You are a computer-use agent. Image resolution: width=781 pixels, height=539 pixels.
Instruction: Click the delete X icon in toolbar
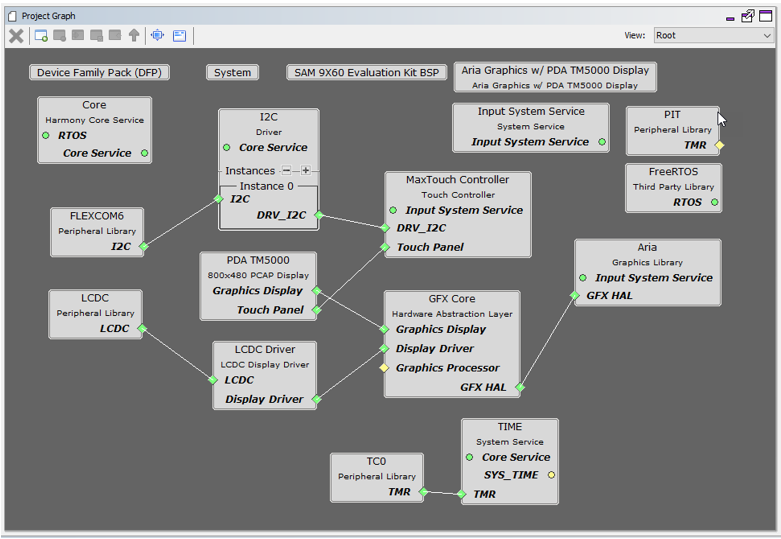click(x=16, y=36)
